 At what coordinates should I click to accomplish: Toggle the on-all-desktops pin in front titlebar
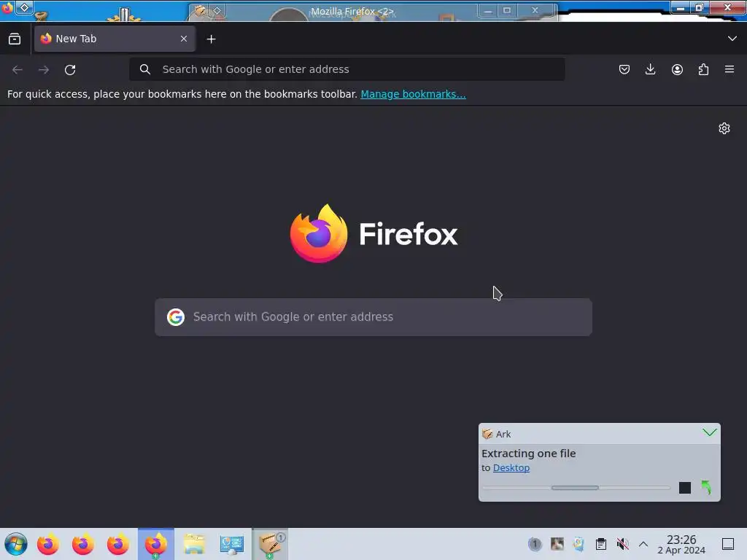click(x=24, y=7)
